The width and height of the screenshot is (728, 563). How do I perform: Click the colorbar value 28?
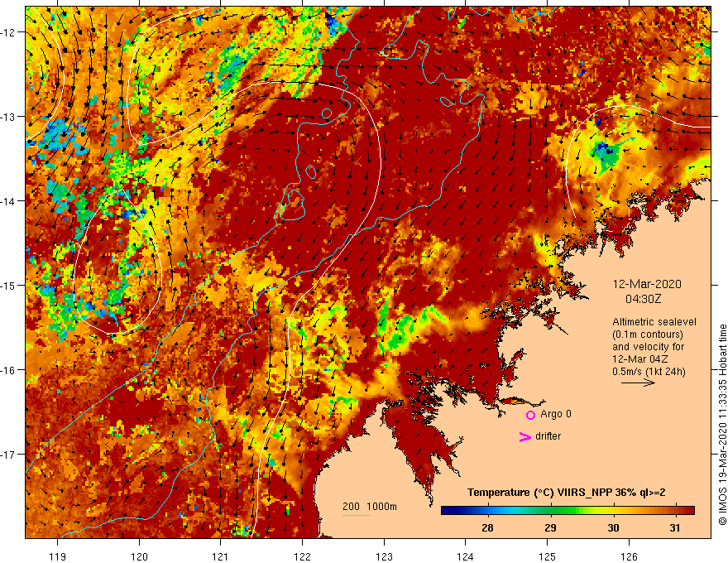[x=487, y=528]
